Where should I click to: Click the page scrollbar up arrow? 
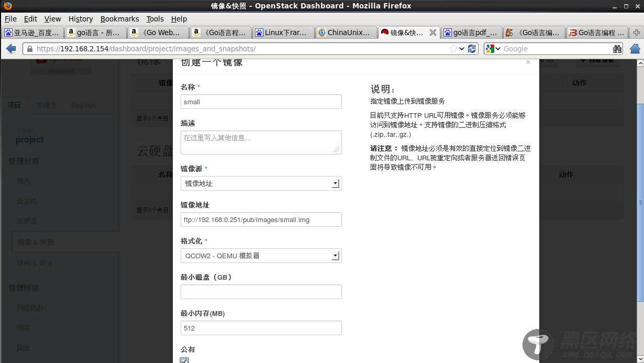coord(640,63)
